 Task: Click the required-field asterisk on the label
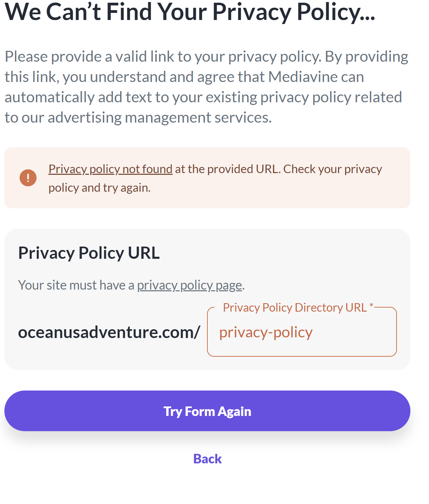(x=371, y=306)
